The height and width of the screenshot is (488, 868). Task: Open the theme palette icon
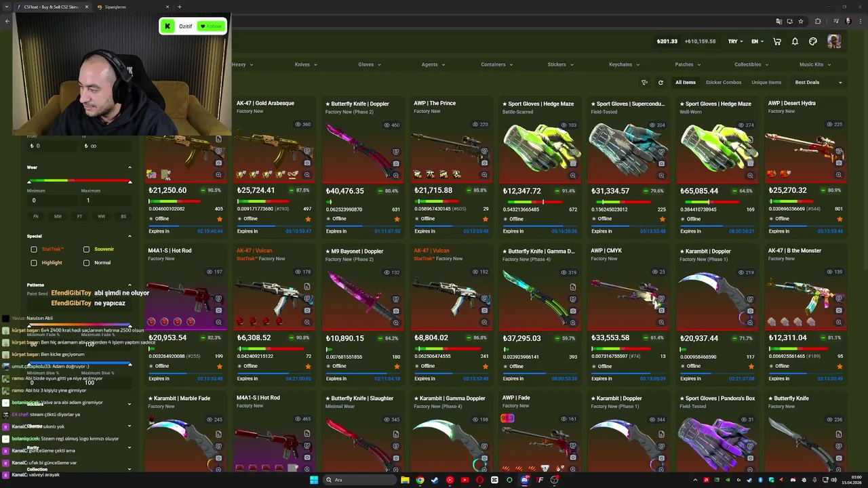click(813, 41)
